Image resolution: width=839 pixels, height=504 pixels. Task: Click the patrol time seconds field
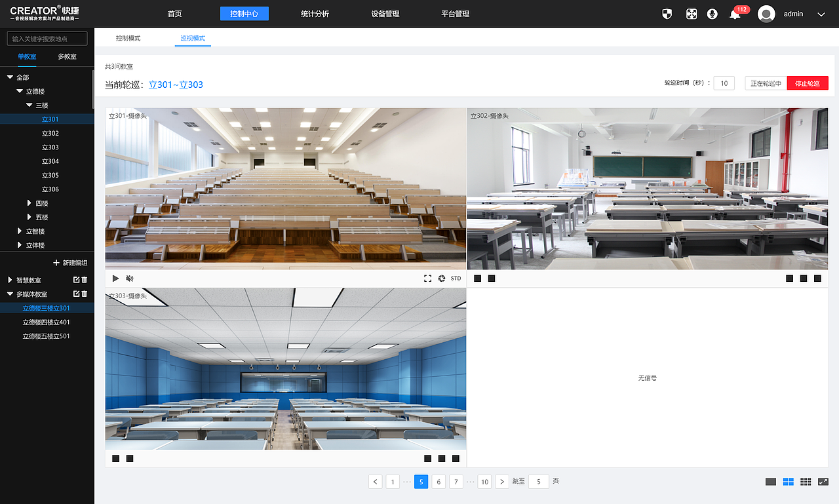click(x=724, y=83)
